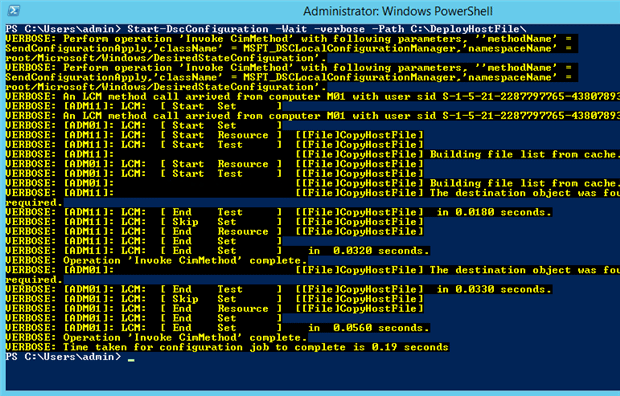Click the -verbose parameter in command
Viewport: 620px width, 396px height.
tap(340, 29)
